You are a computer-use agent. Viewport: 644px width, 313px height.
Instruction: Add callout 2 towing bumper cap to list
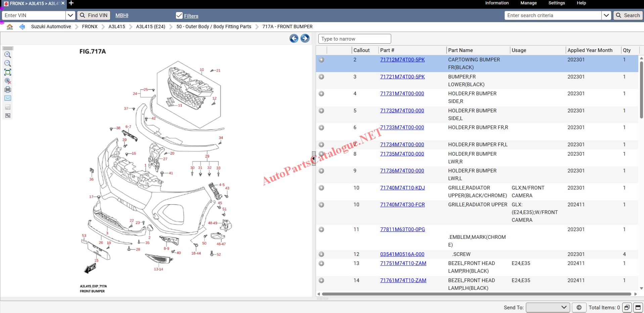pos(321,60)
